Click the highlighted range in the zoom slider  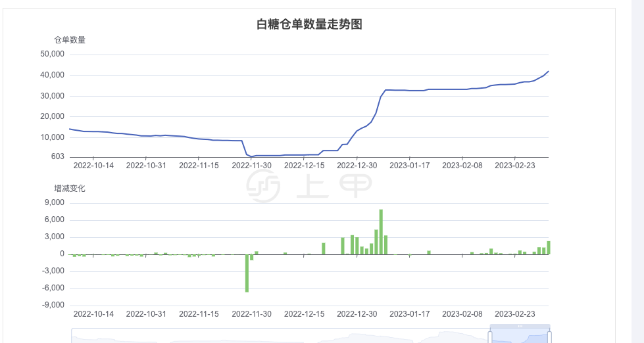click(520, 336)
